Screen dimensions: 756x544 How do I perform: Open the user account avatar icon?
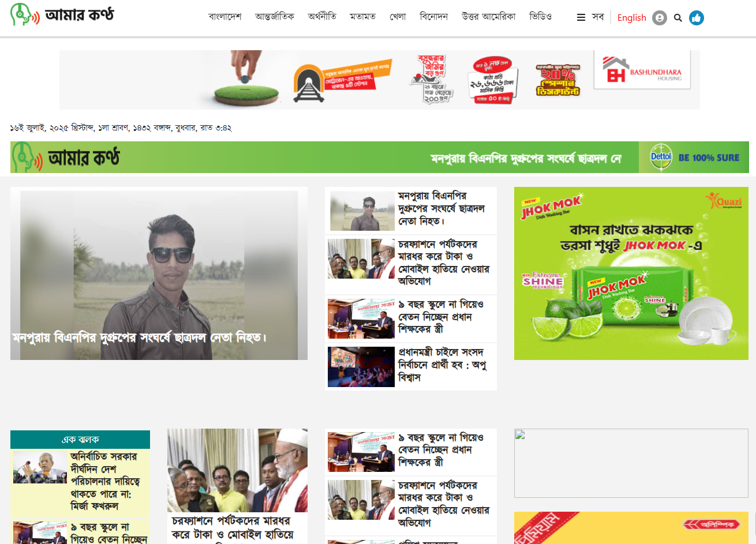pos(660,18)
